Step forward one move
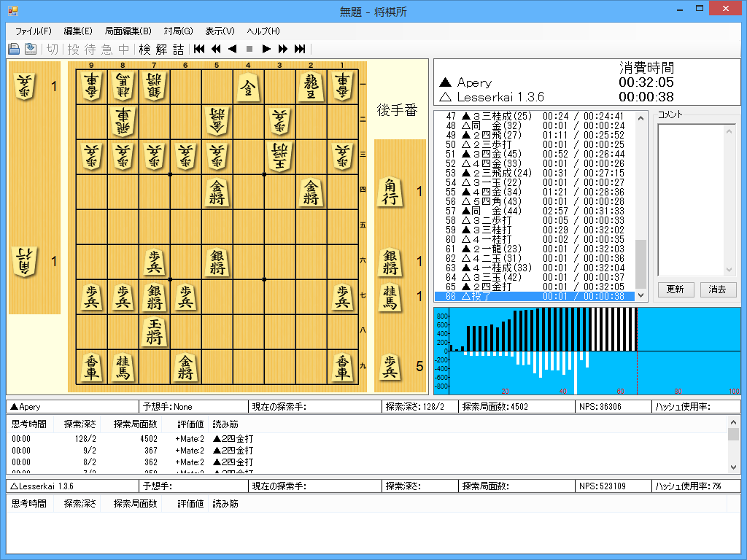The height and width of the screenshot is (560, 747). pyautogui.click(x=266, y=49)
